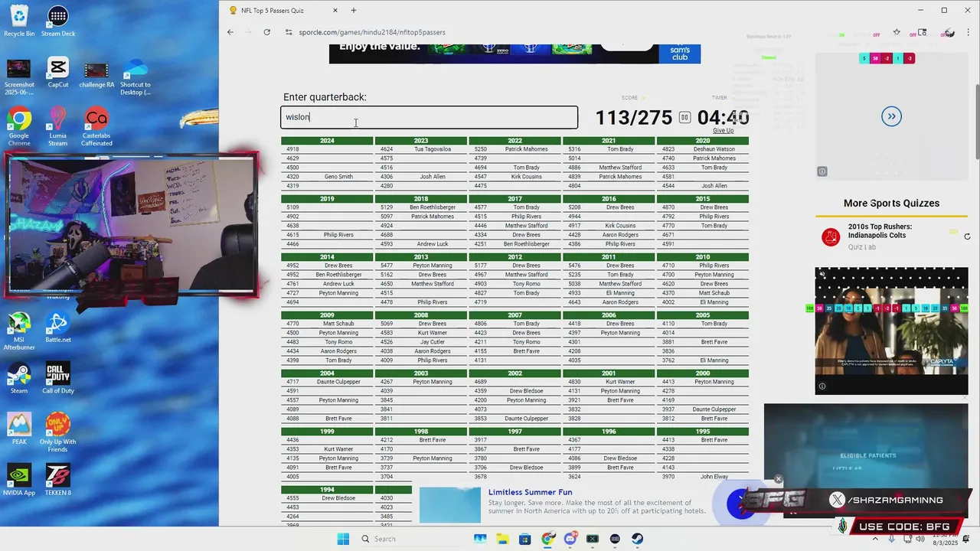Click Andrew Luck in 2018 table

tap(433, 244)
